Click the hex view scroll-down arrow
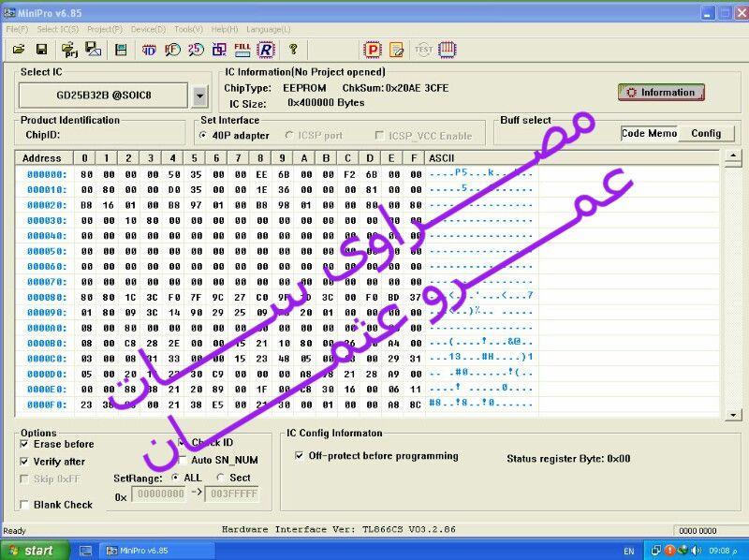749x560 pixels. (733, 415)
